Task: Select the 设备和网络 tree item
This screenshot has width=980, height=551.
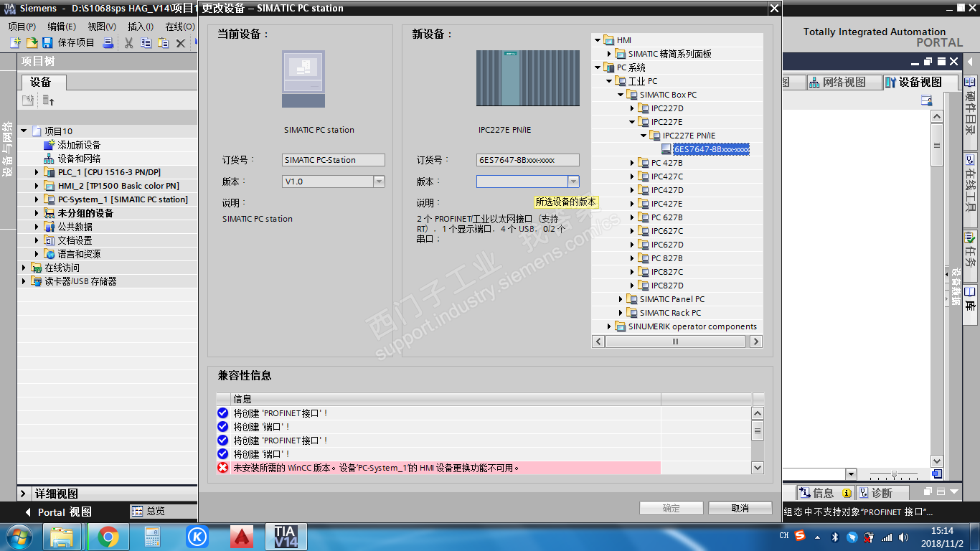Action: tap(79, 159)
